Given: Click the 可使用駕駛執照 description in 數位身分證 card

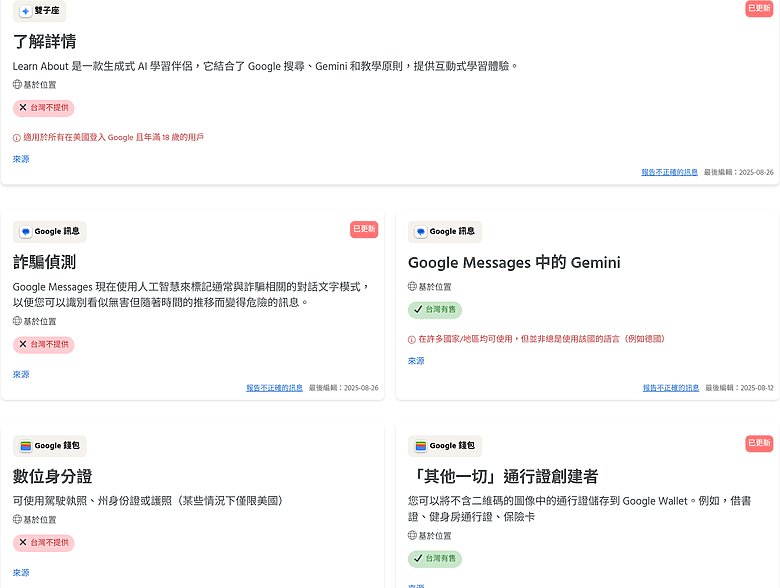Looking at the screenshot, I should click(x=148, y=501).
